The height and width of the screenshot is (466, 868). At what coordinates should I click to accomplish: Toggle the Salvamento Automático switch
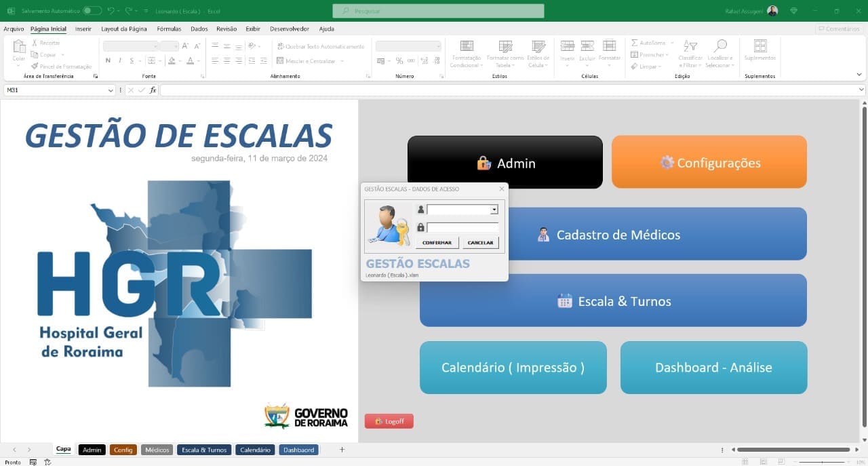92,11
